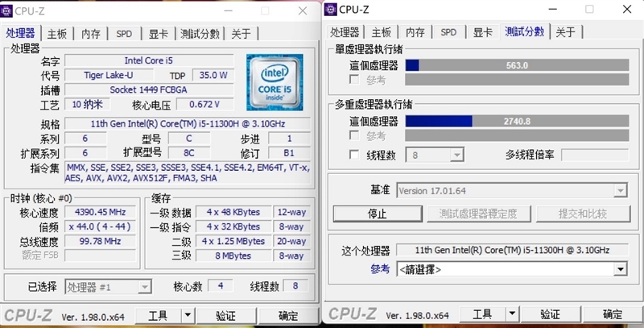Click the CPU-Z app icon in right window title bar
The height and width of the screenshot is (328, 644).
330,10
